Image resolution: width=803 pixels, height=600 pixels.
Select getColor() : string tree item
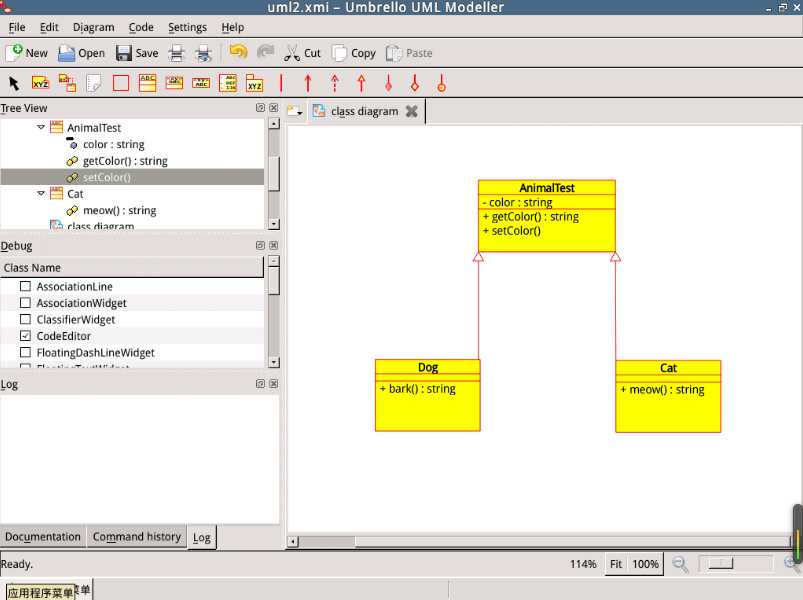point(125,161)
